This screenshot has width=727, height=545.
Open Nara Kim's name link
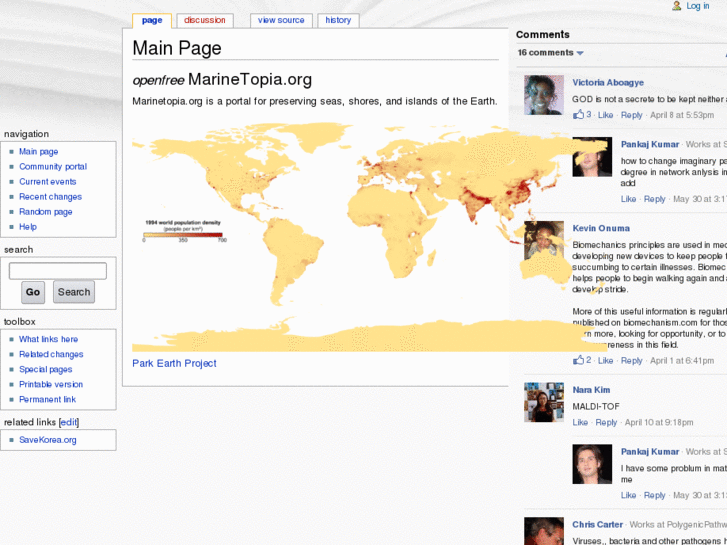[591, 390]
